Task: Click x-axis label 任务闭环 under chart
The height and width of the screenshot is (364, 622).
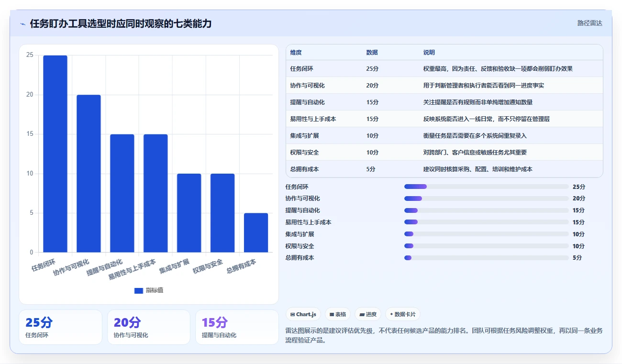Action: click(44, 265)
